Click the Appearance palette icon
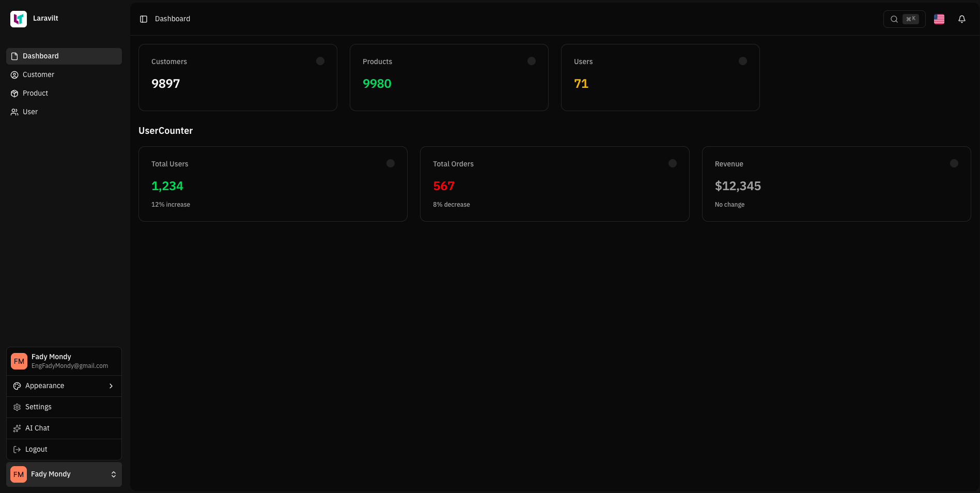 [17, 386]
